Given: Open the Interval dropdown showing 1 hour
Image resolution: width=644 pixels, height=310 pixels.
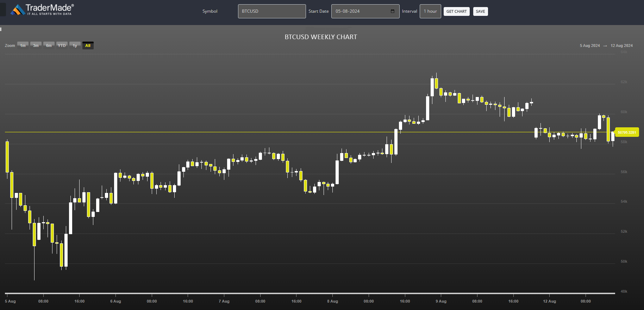Looking at the screenshot, I should (x=430, y=11).
